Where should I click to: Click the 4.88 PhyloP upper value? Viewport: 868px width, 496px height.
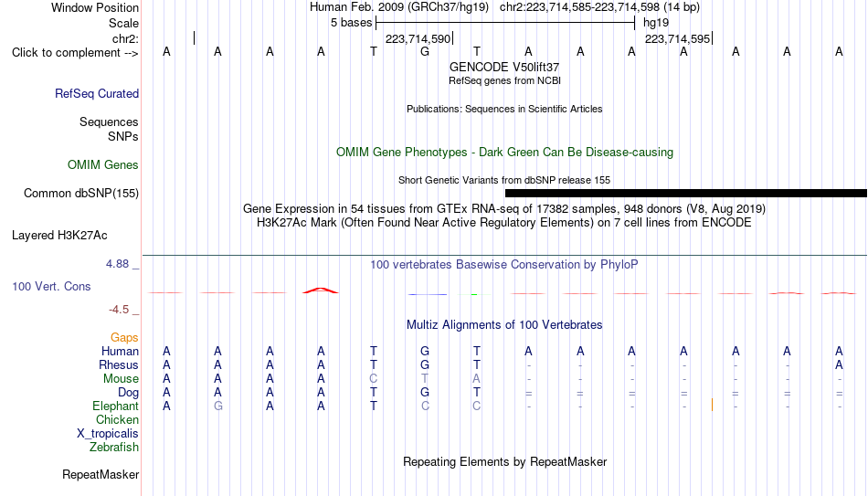117,264
